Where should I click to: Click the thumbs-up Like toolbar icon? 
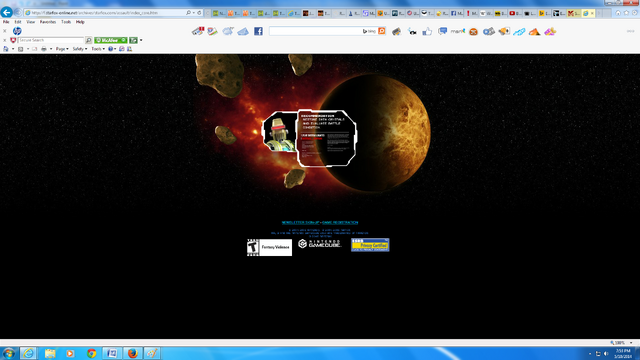pyautogui.click(x=427, y=31)
